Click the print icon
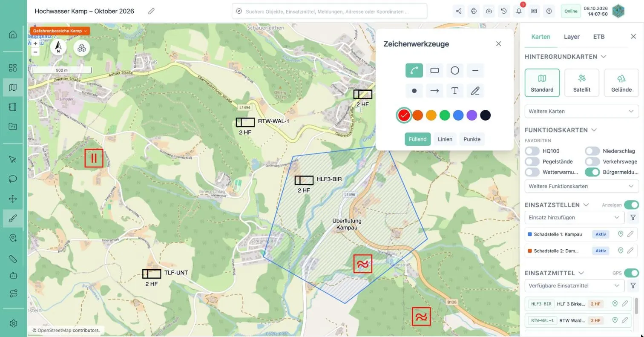 (474, 11)
